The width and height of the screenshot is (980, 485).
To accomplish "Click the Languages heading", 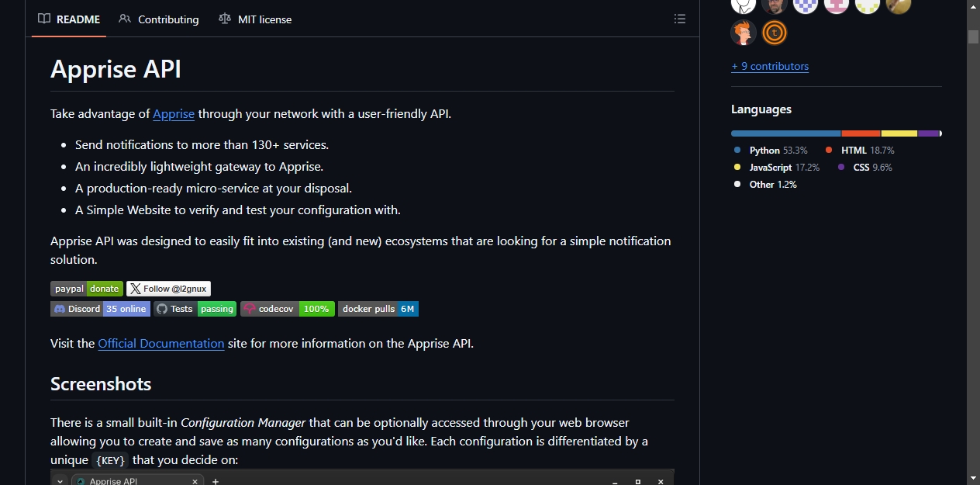I will (x=761, y=109).
